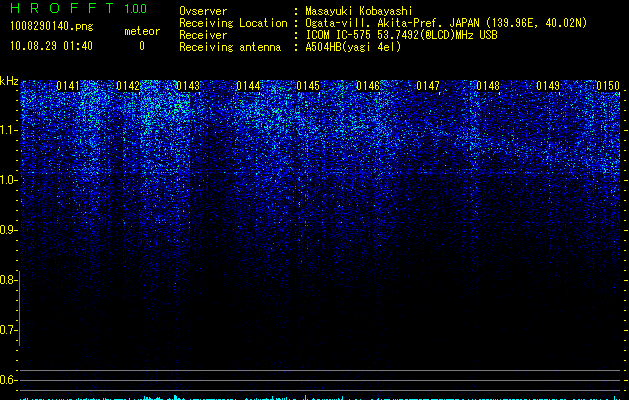Click the Ovserver label
Viewport: 629px width, 400px height.
click(x=203, y=11)
